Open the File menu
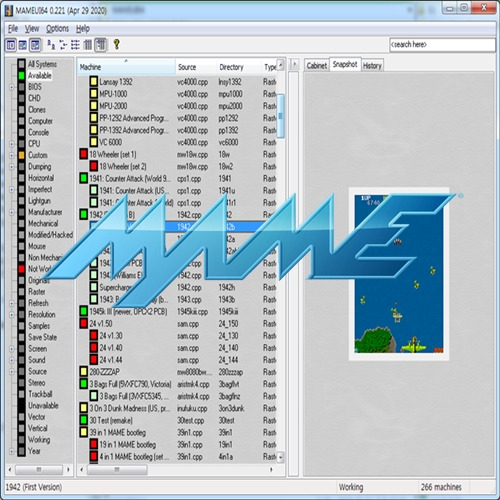500x500 pixels. pyautogui.click(x=13, y=29)
